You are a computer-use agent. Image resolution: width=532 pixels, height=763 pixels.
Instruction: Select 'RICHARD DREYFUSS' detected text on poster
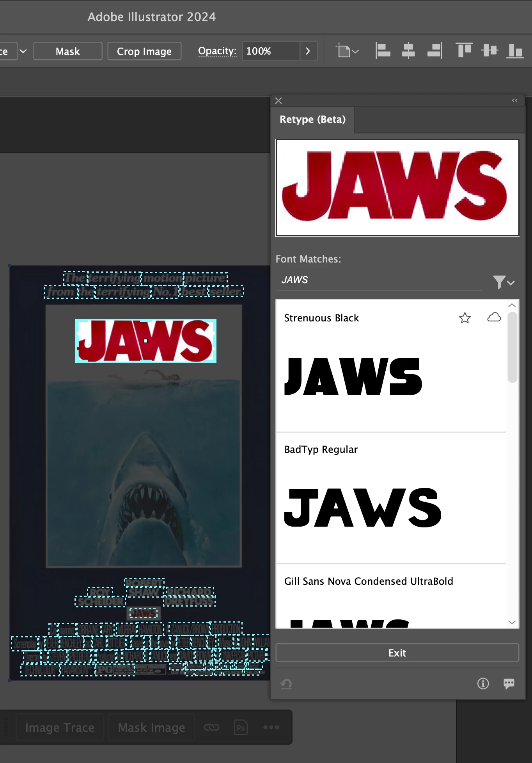190,597
